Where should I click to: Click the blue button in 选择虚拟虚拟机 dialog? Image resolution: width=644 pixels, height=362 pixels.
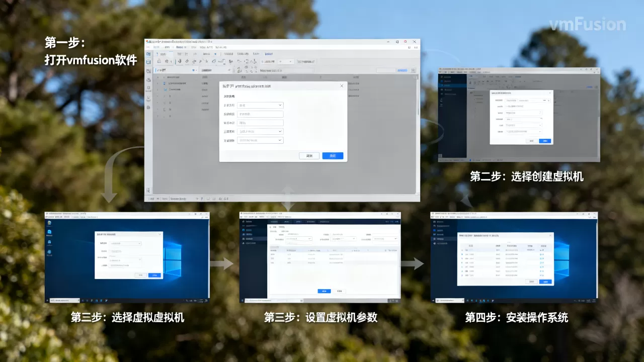pyautogui.click(x=154, y=275)
